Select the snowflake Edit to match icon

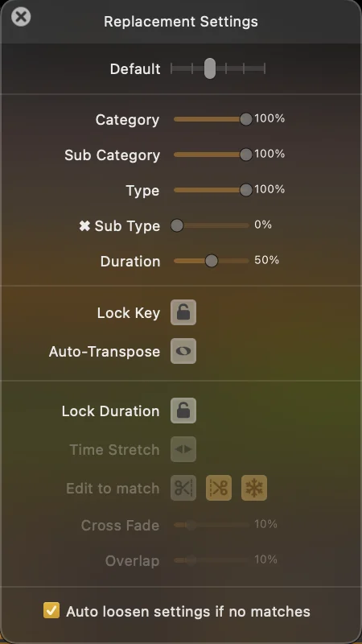coord(254,488)
